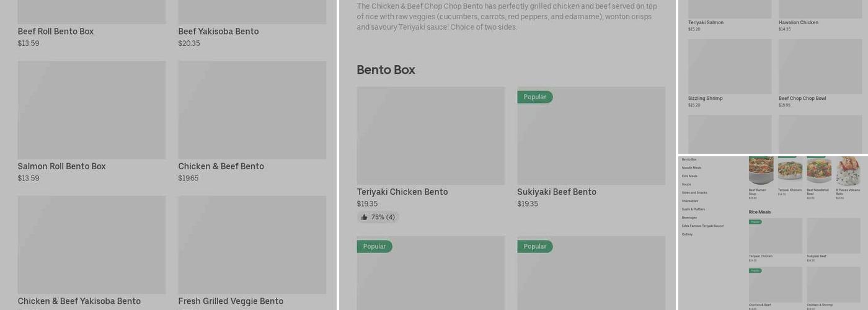Select Salmon Roll Bento Box title
868x310 pixels.
tap(61, 167)
